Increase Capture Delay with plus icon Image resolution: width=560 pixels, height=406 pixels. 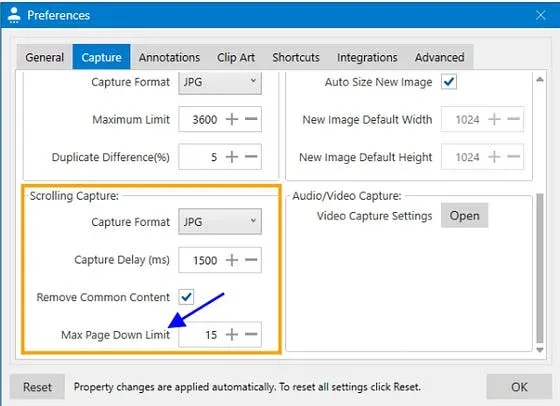[x=232, y=260]
